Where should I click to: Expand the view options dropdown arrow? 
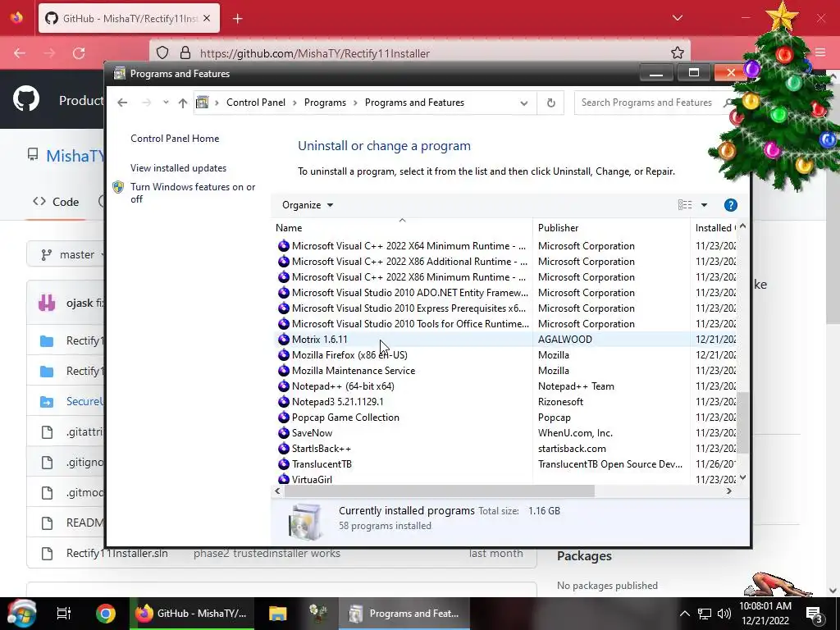point(704,205)
